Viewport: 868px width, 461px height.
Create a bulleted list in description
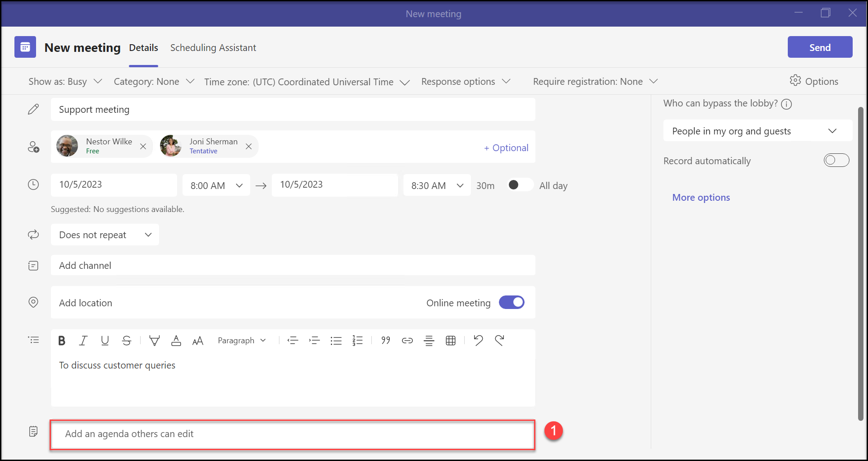pos(336,341)
